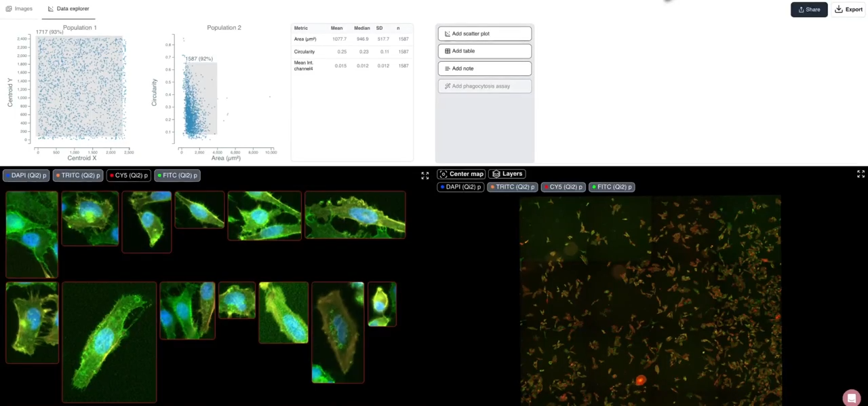Image resolution: width=868 pixels, height=406 pixels.
Task: Collapse the gallery panel with the left arrow
Action: (425, 174)
